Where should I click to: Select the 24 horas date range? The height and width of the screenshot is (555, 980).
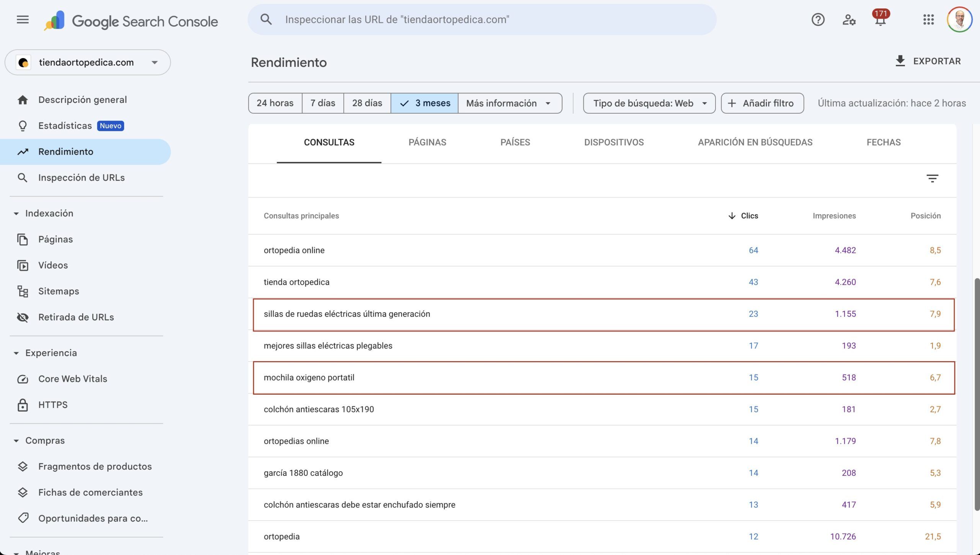coord(275,103)
